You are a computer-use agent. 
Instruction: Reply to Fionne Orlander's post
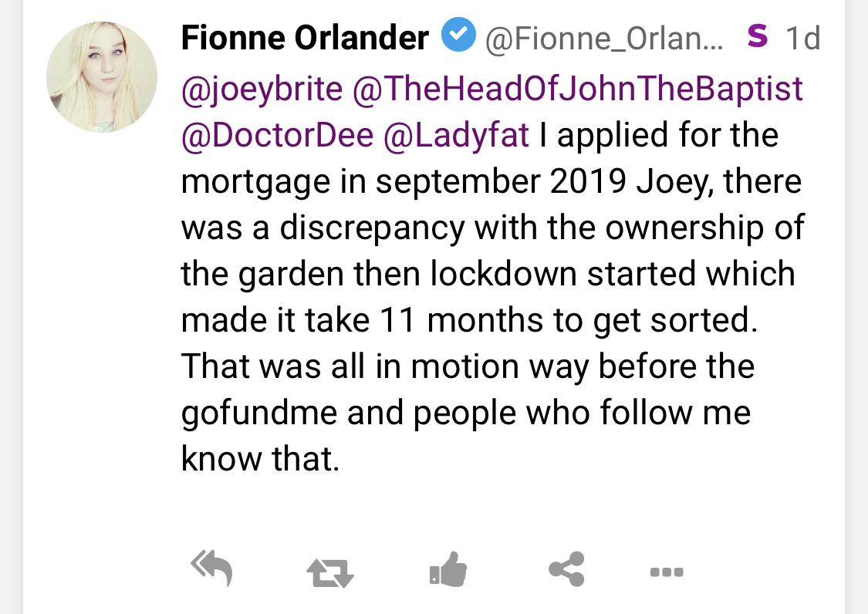click(x=211, y=570)
